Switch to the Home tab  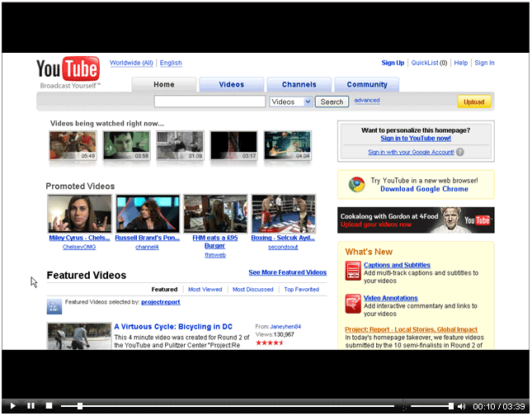point(164,84)
